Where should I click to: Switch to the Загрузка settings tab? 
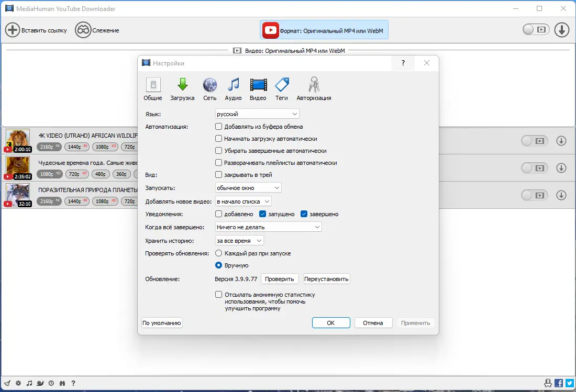(x=182, y=89)
